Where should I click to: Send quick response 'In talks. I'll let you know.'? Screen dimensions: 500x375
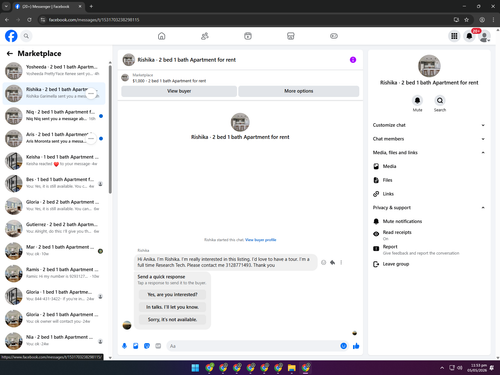coord(172,307)
